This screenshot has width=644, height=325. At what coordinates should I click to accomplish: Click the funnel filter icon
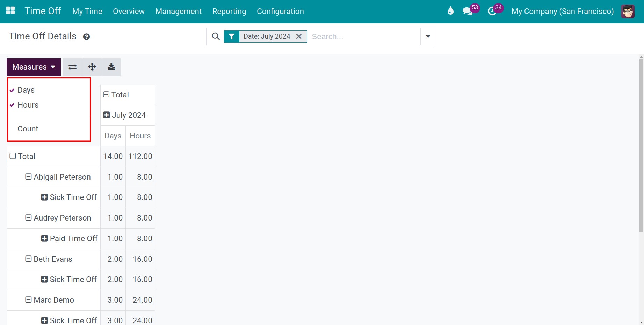pos(231,36)
